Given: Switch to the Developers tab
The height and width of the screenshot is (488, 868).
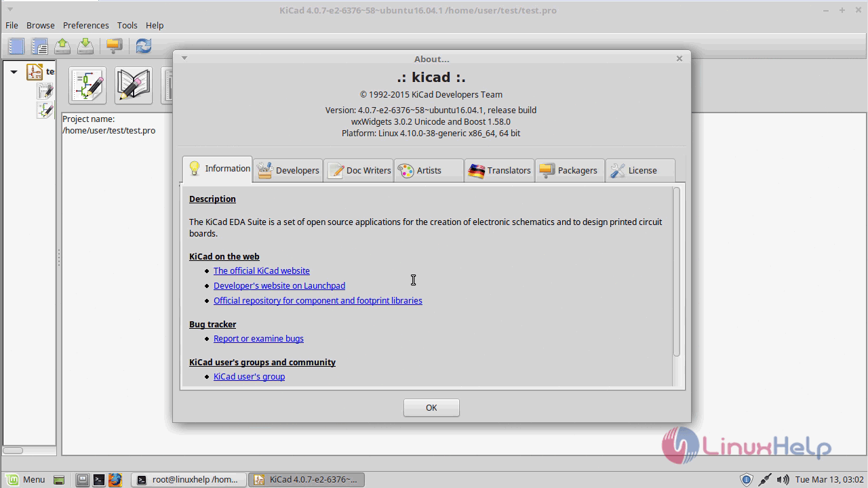Looking at the screenshot, I should click(288, 170).
